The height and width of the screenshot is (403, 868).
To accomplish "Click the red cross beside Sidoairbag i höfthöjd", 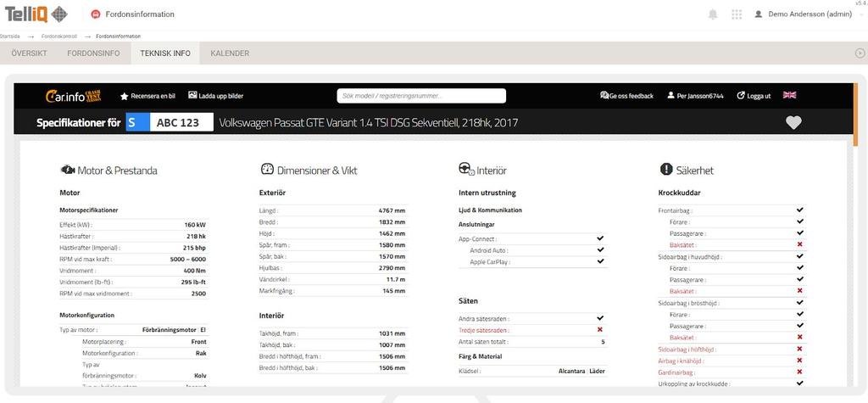I will pos(798,349).
